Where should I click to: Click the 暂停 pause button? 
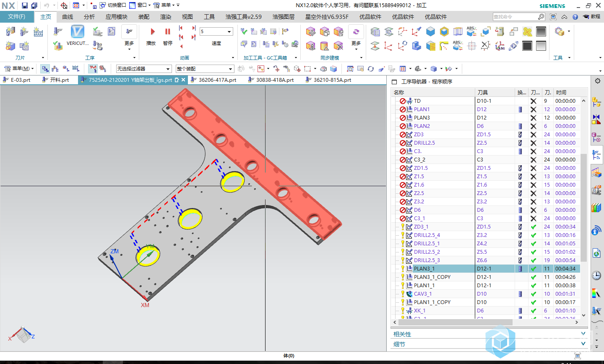[168, 36]
